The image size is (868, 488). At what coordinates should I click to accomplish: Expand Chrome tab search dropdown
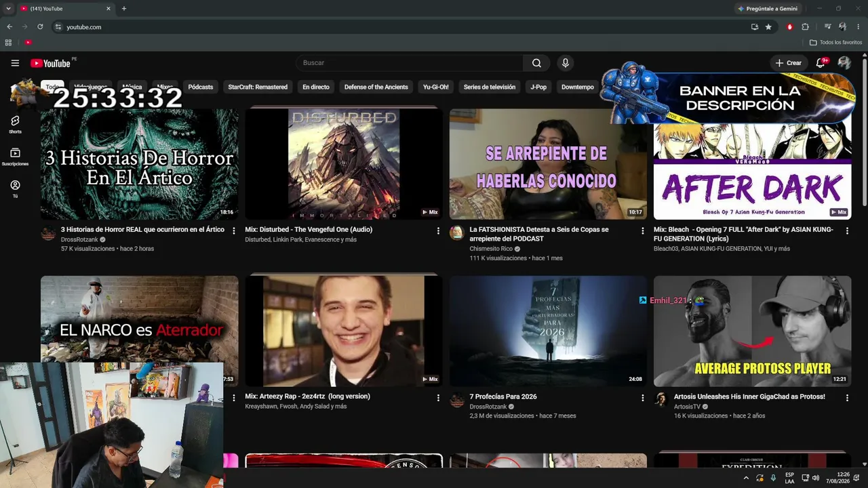[x=8, y=9]
